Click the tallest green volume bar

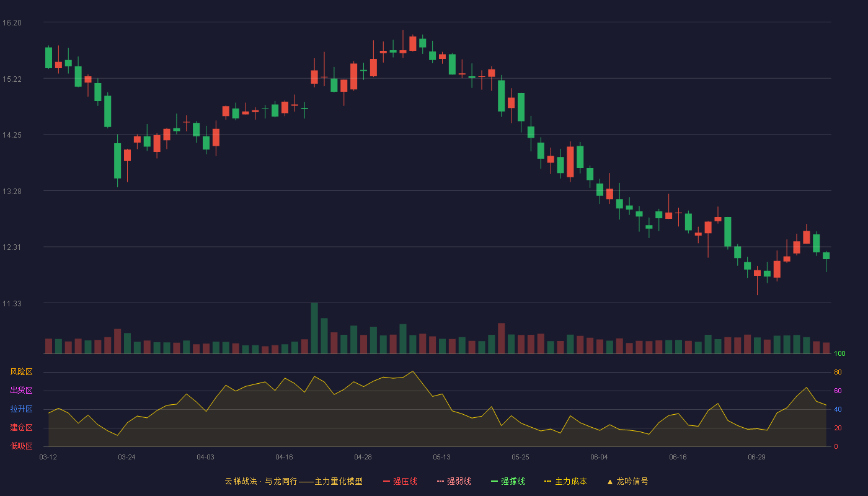coord(314,328)
